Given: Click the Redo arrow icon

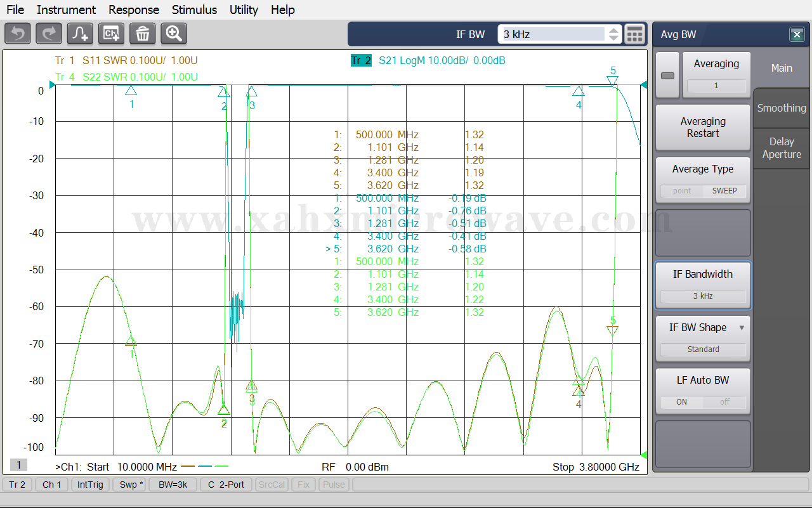Looking at the screenshot, I should [x=49, y=34].
